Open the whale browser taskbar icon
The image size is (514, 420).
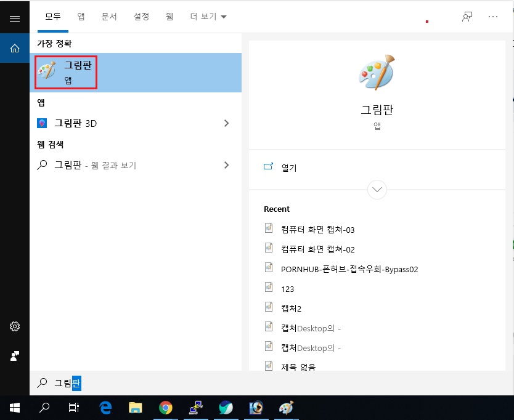pos(226,408)
